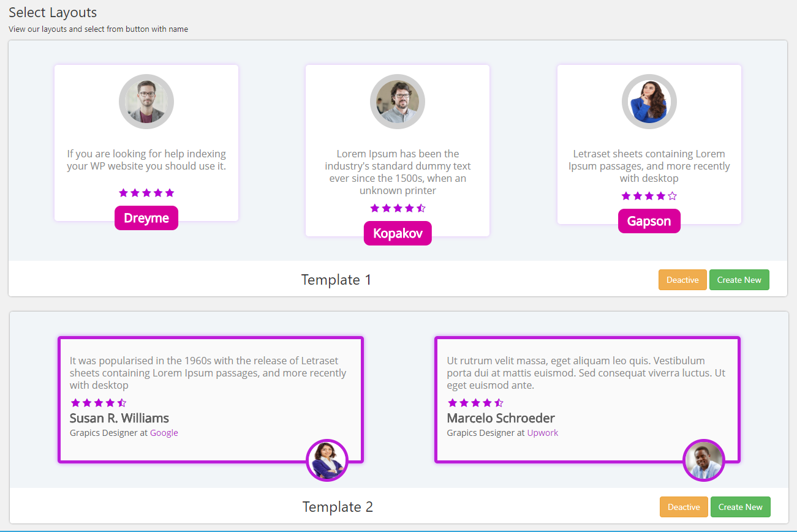Click the star rating above Marcelo Schroeder
797x532 pixels.
[x=475, y=403]
